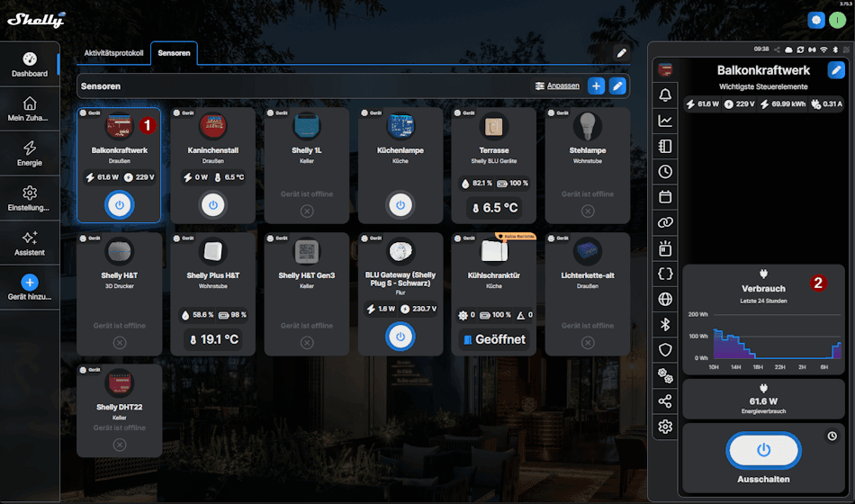Open the Shelly H&T Gen3 card
This screenshot has height=504, width=855.
click(x=306, y=294)
